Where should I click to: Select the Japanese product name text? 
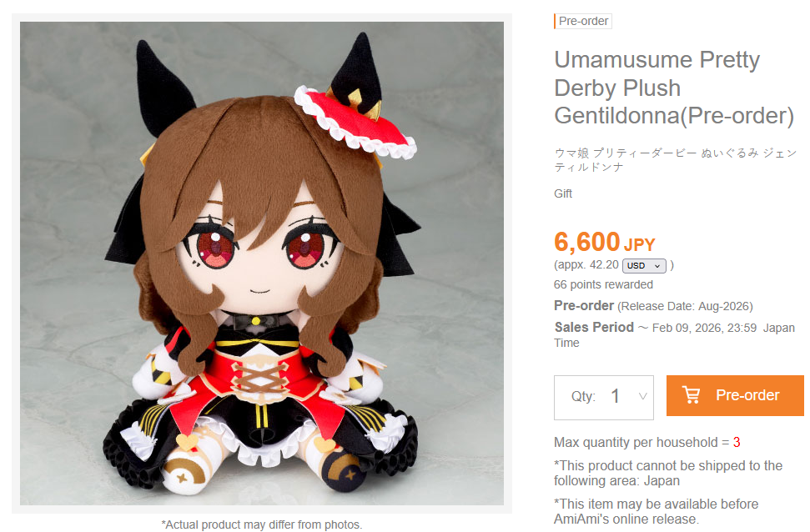pyautogui.click(x=675, y=159)
